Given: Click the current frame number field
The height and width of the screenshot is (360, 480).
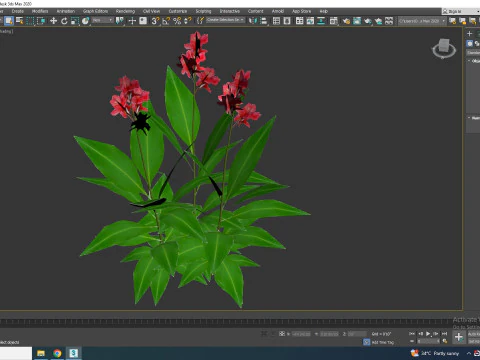Looking at the screenshot, I should [x=427, y=341].
